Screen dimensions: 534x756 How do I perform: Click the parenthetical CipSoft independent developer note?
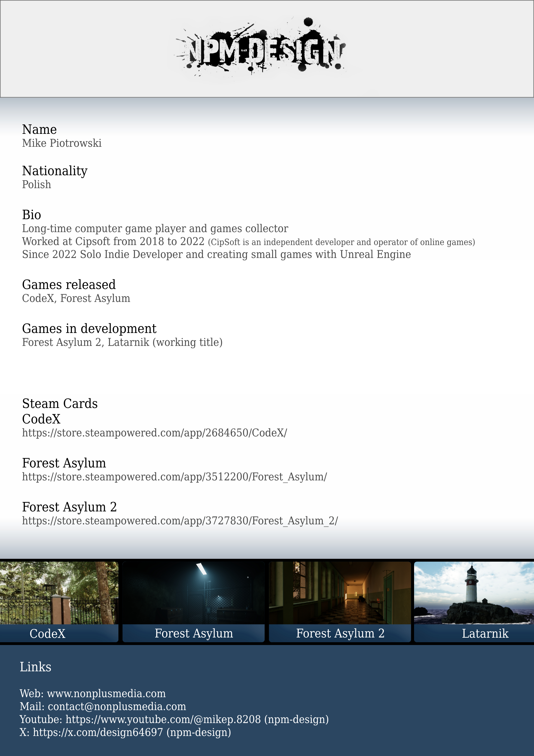(342, 242)
